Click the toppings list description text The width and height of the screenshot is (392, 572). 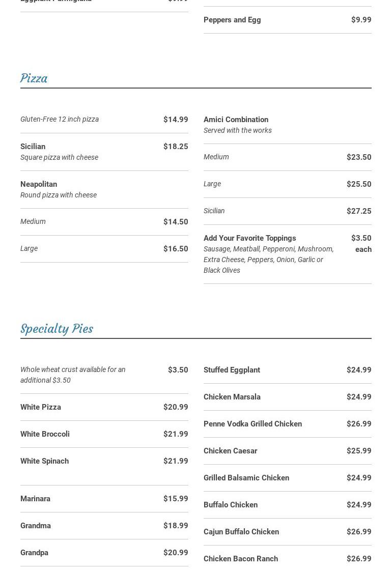tap(268, 260)
